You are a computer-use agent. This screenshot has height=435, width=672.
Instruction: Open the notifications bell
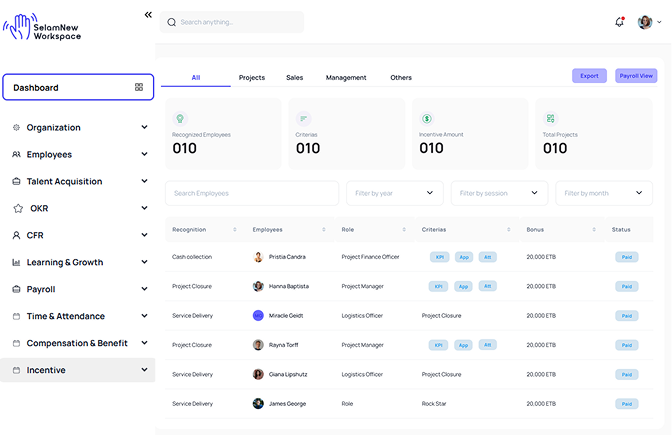[x=619, y=22]
